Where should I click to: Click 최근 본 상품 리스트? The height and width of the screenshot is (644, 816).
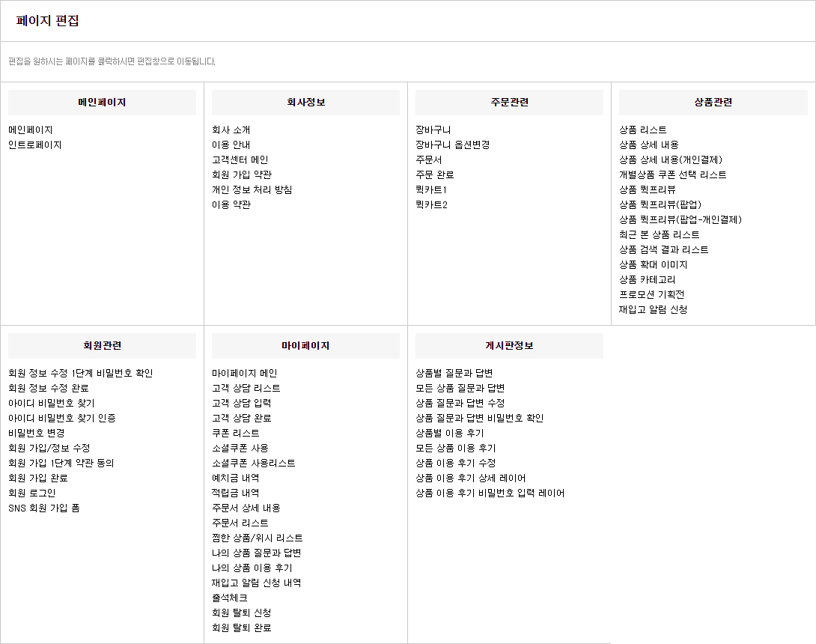(x=660, y=235)
